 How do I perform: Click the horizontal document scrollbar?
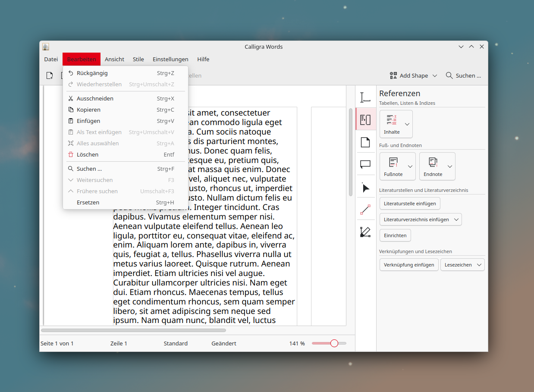click(133, 330)
